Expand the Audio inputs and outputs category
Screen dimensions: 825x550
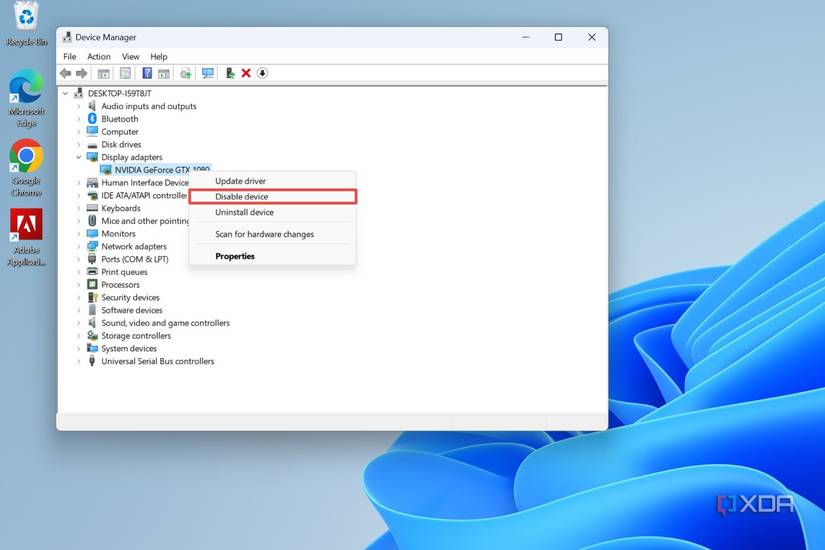[x=78, y=106]
